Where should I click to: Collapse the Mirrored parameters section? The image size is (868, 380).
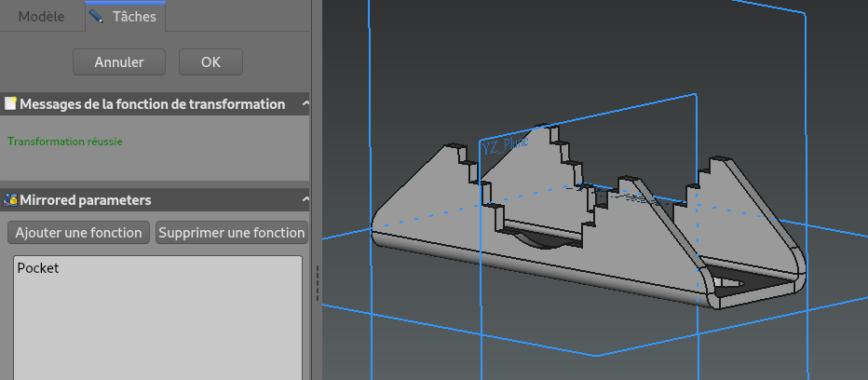pos(305,200)
